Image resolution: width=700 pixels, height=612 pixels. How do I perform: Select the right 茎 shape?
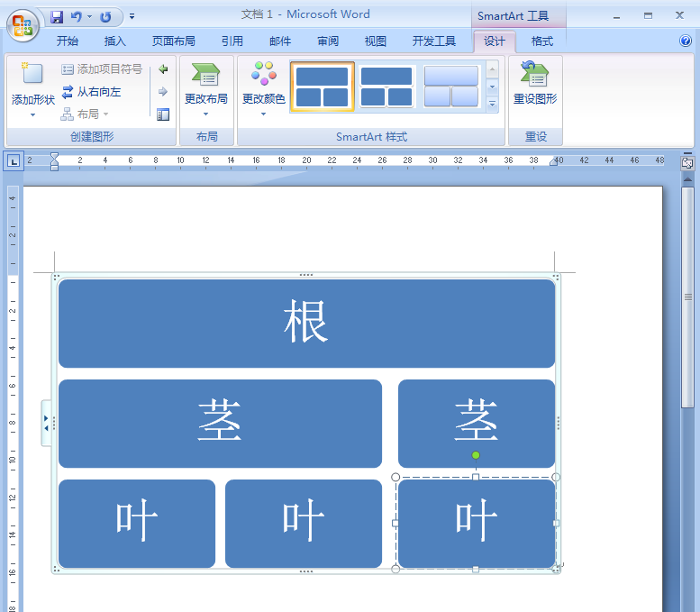pos(477,424)
